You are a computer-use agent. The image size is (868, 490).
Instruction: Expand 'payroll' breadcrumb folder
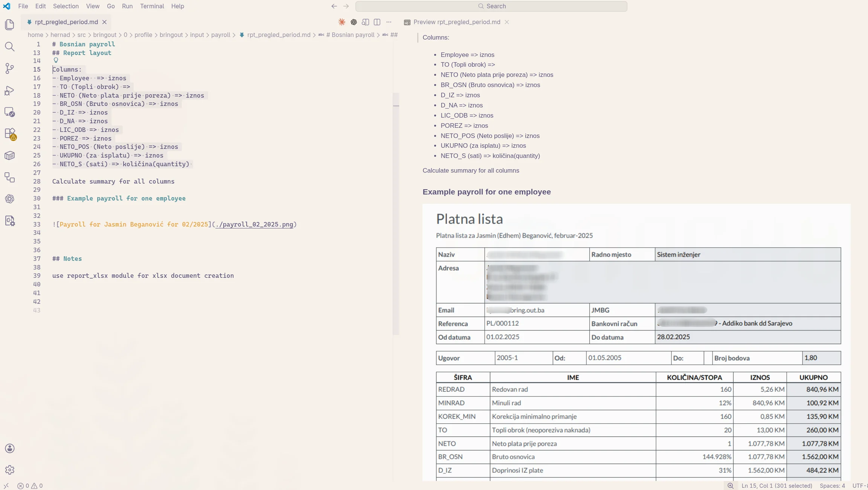click(x=220, y=35)
